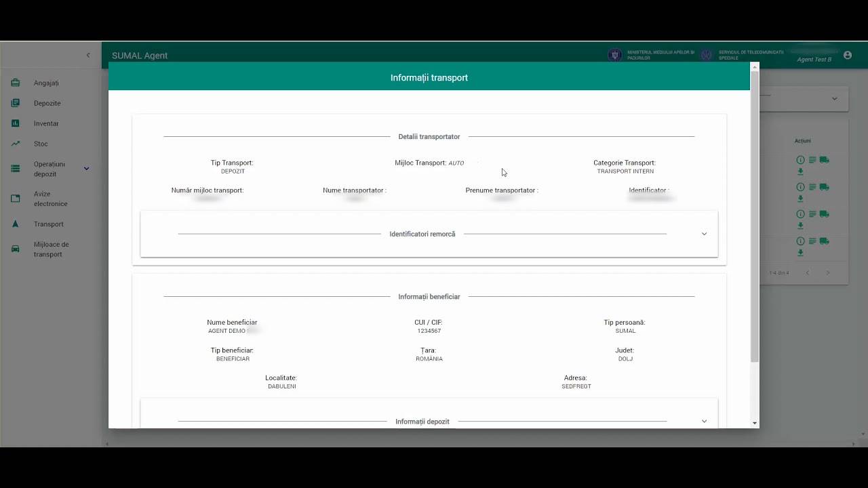
Task: Expand the Operațiuni depozit submenu chevron
Action: [87, 167]
